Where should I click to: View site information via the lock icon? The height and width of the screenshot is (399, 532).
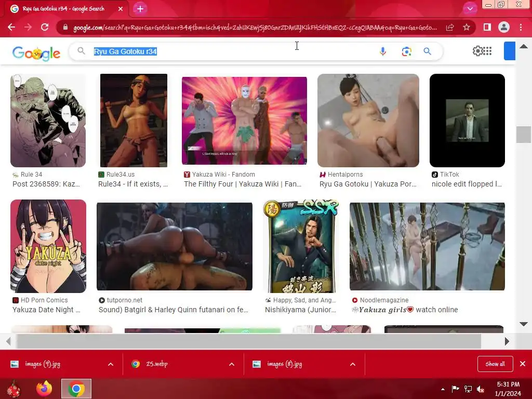coord(65,27)
